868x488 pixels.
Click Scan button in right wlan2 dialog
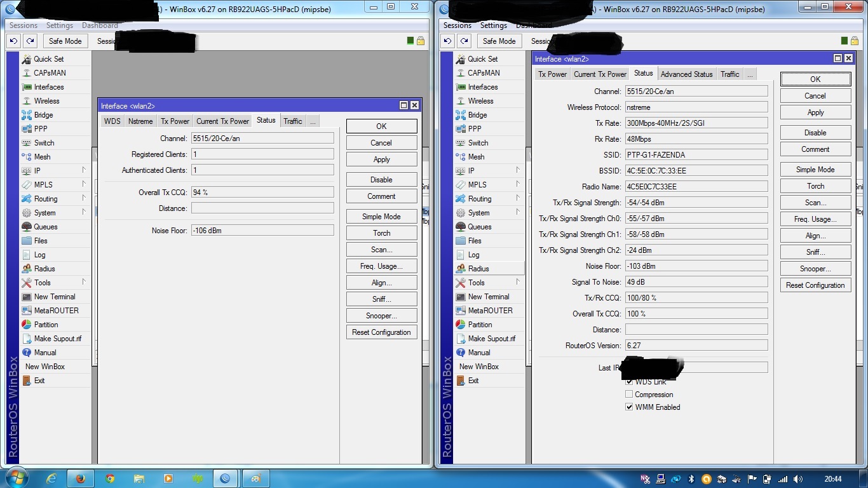click(x=815, y=203)
